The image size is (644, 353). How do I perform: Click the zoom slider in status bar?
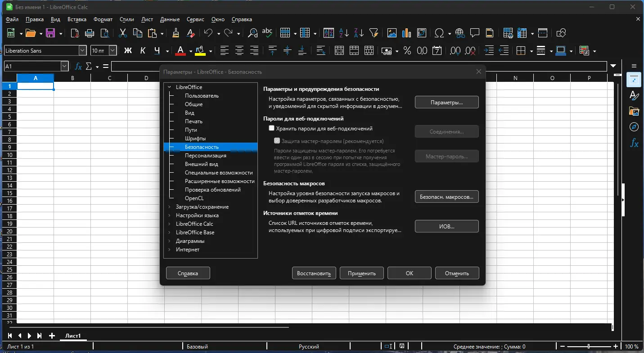[589, 347]
